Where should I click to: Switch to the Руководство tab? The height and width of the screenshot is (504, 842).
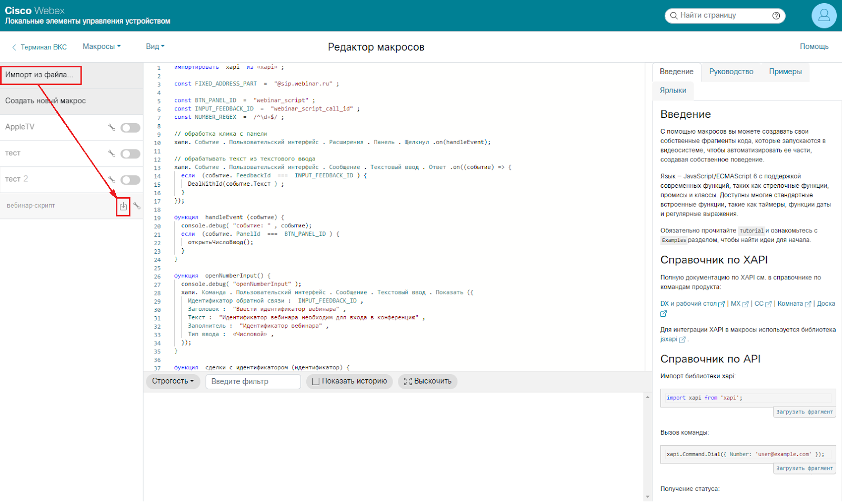coord(731,72)
